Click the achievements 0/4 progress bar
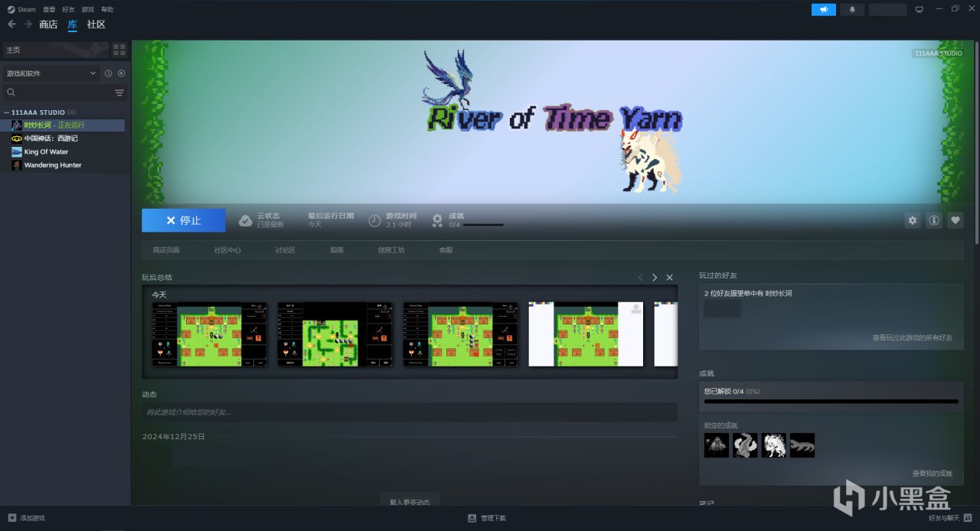The image size is (980, 531). [483, 225]
